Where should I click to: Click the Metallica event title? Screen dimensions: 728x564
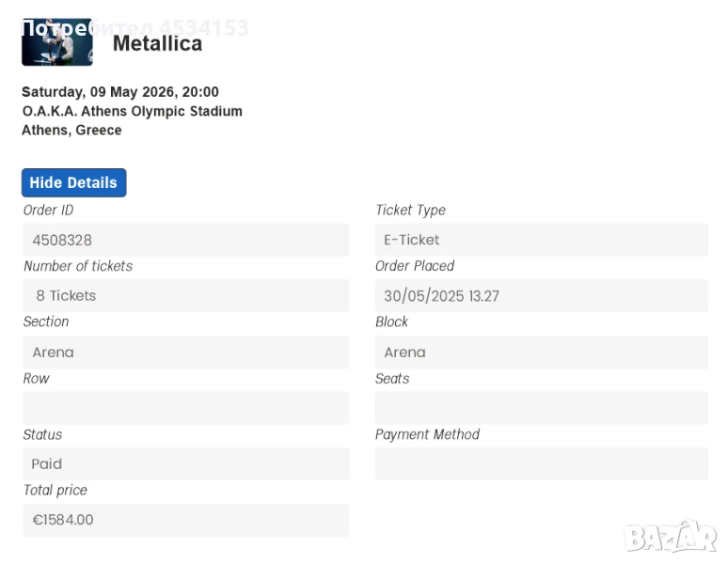click(x=157, y=43)
